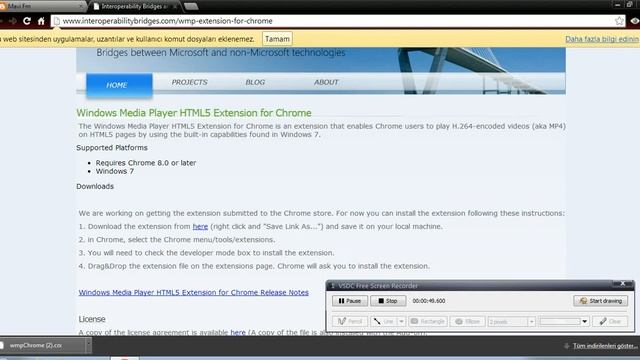
Task: Click the 'Downloads' subheading
Action: click(95, 186)
